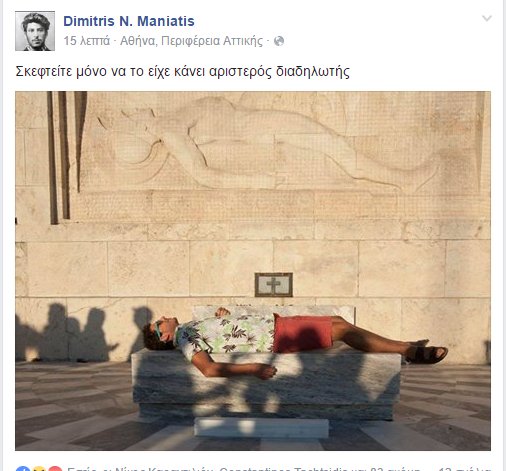Open the comments count link
506x471 pixels.
[464, 469]
